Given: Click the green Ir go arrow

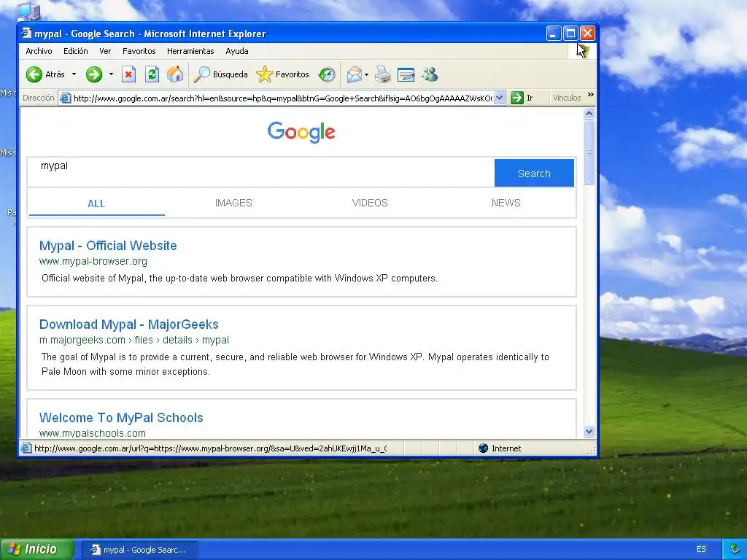Looking at the screenshot, I should 517,98.
